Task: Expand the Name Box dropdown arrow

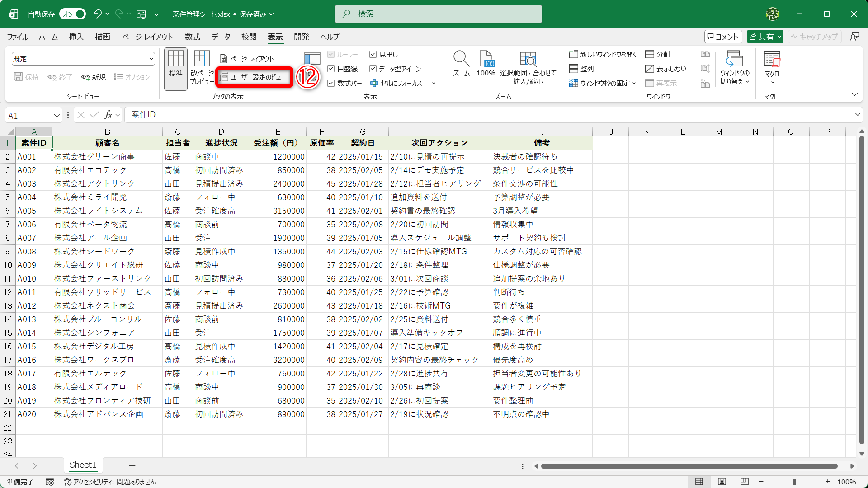Action: (x=57, y=116)
